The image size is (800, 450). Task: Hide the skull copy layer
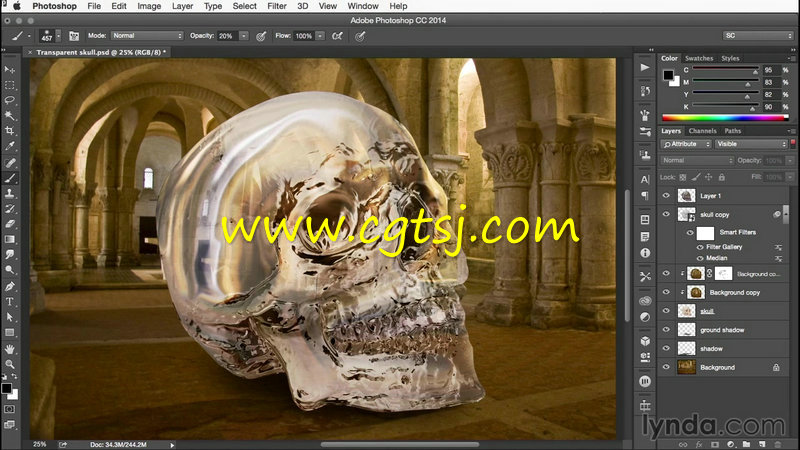pos(666,214)
